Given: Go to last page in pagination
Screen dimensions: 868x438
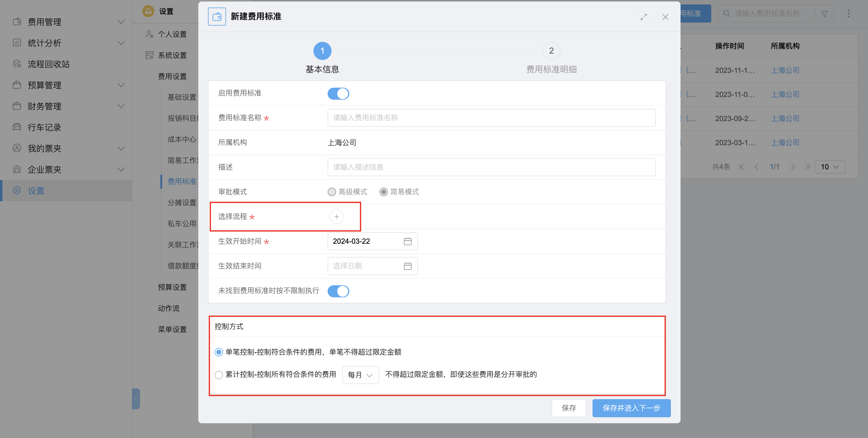Looking at the screenshot, I should point(807,167).
